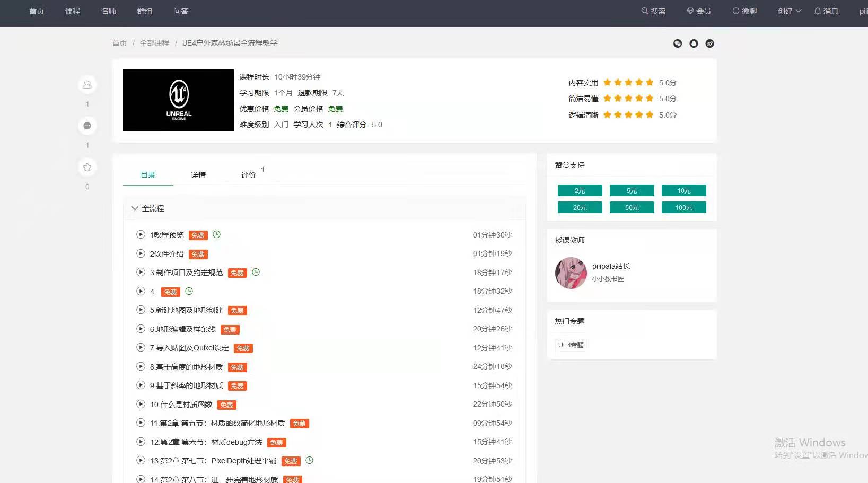
Task: Open the 创建 dropdown menu
Action: (789, 11)
